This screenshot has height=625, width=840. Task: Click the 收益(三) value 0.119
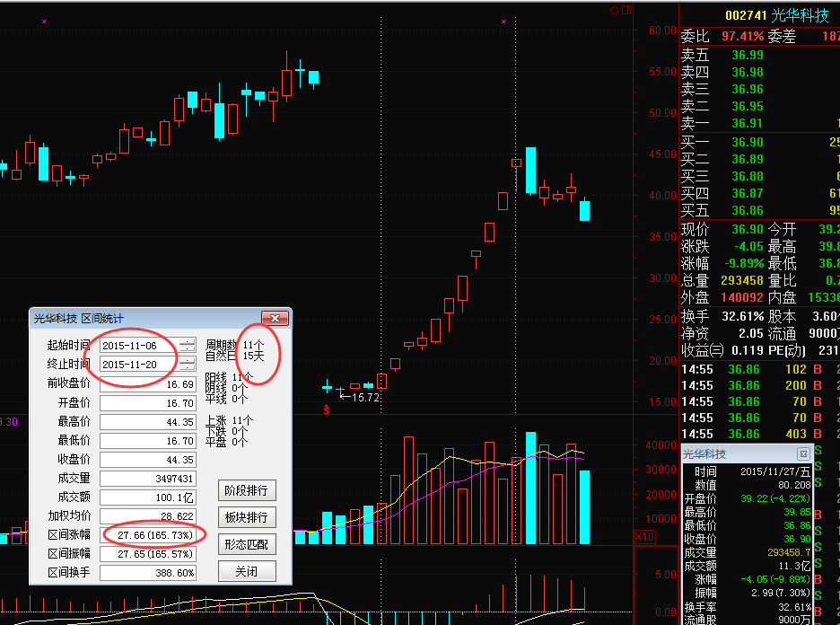748,350
